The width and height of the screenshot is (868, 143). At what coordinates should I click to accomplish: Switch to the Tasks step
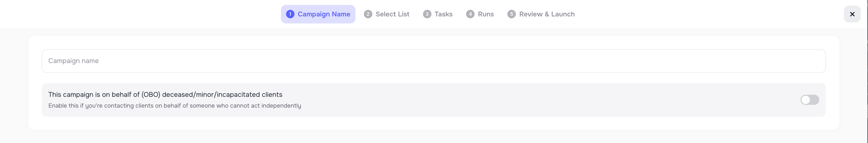[443, 14]
